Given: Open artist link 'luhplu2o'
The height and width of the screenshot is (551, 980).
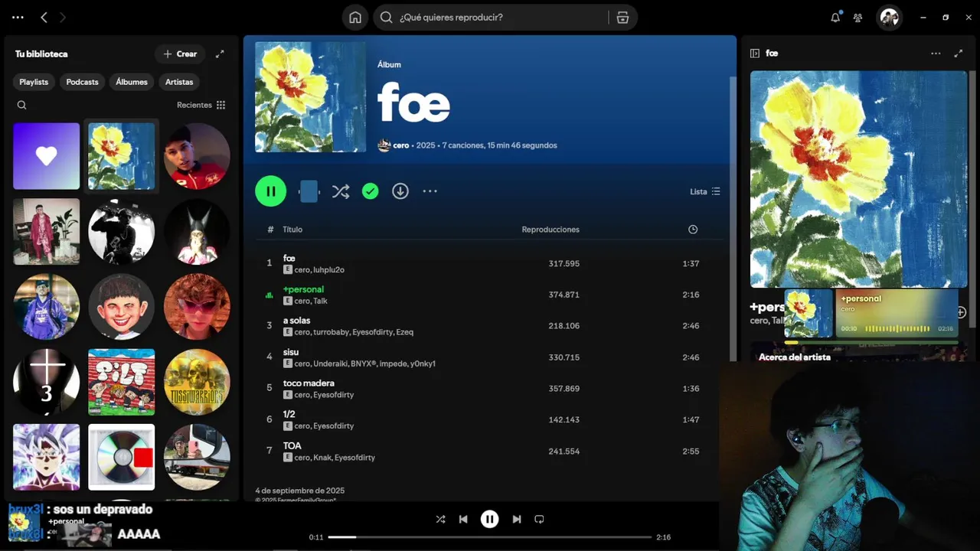Looking at the screenshot, I should 328,270.
